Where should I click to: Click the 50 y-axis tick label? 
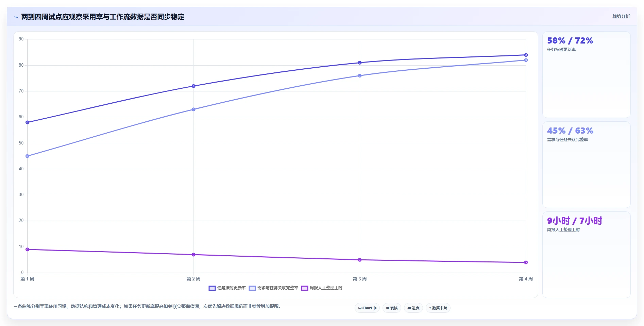pyautogui.click(x=21, y=143)
